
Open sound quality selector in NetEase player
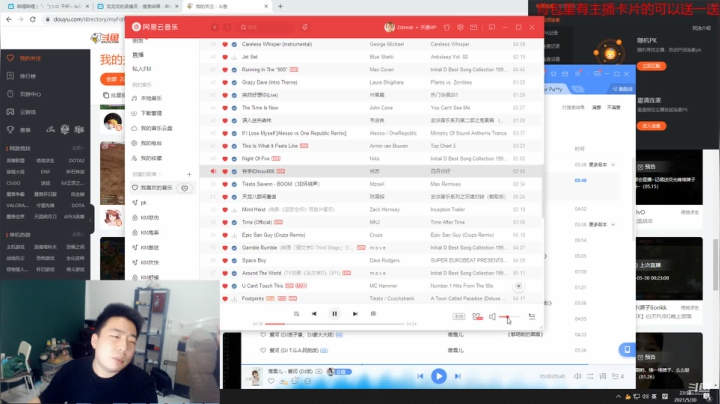[458, 317]
